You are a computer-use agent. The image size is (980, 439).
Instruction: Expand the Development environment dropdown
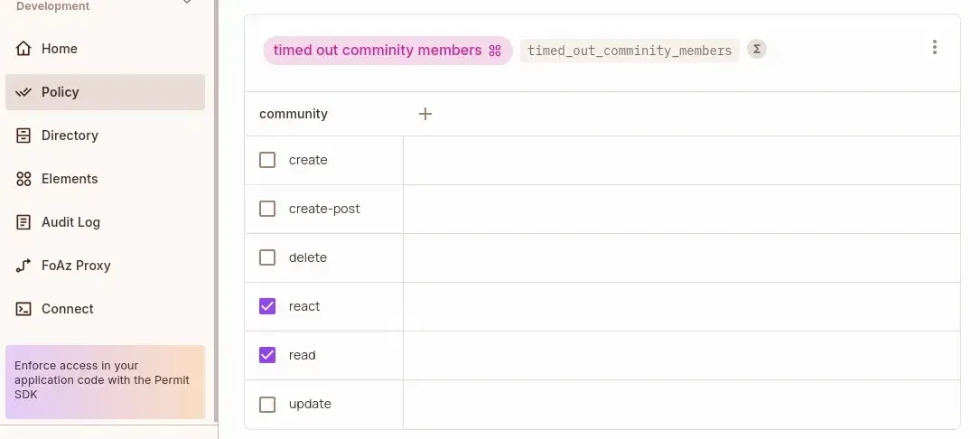tap(187, 4)
